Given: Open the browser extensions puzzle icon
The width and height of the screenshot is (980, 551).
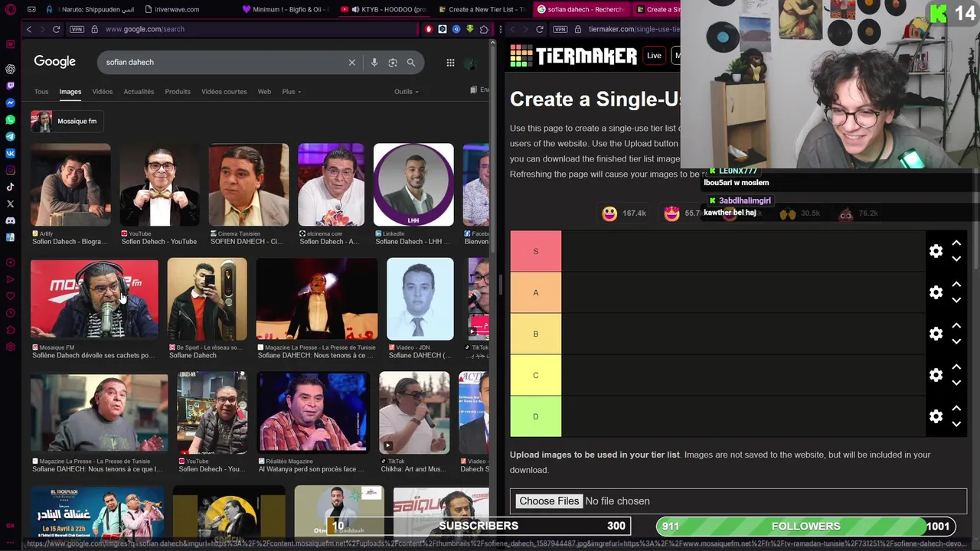Looking at the screenshot, I should coord(484,29).
